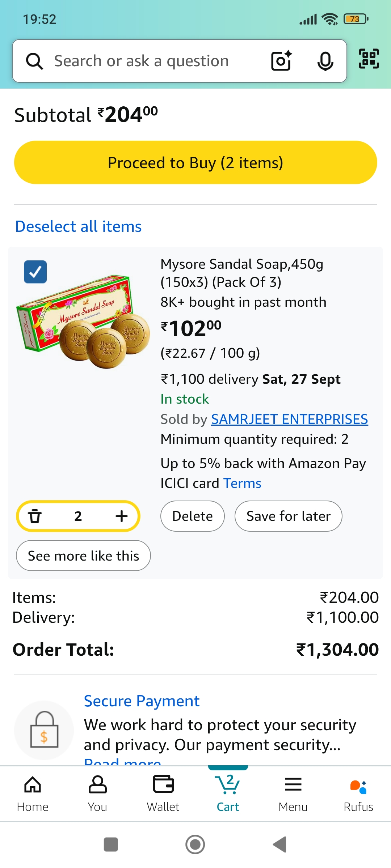Switch to the Home tab
391x868 pixels.
pos(33,793)
